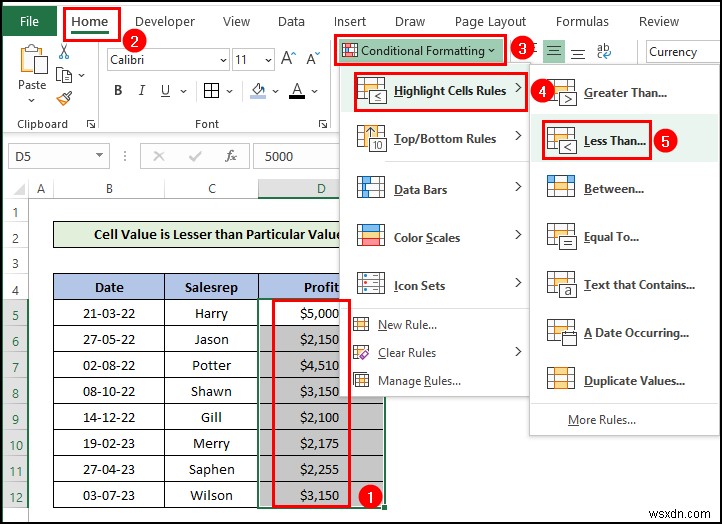
Task: Expand Clear Rules submenu
Action: (x=436, y=352)
